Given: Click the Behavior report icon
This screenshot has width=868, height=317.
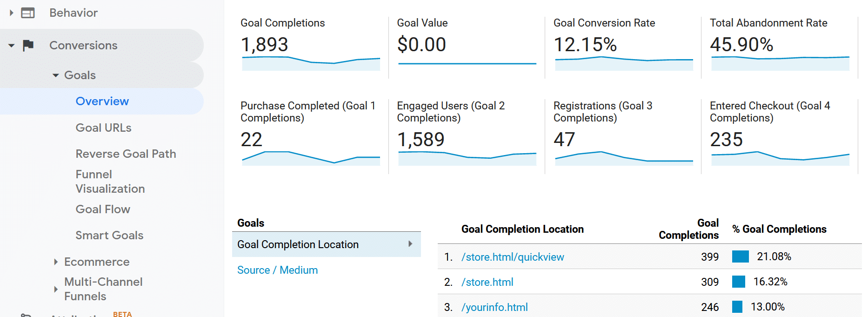Looking at the screenshot, I should tap(28, 13).
